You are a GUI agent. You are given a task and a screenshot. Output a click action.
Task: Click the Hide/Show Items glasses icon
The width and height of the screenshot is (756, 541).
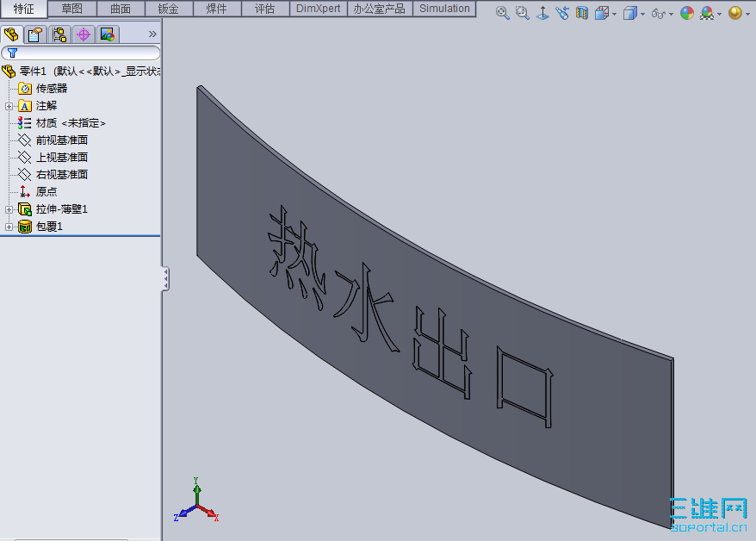tap(659, 13)
